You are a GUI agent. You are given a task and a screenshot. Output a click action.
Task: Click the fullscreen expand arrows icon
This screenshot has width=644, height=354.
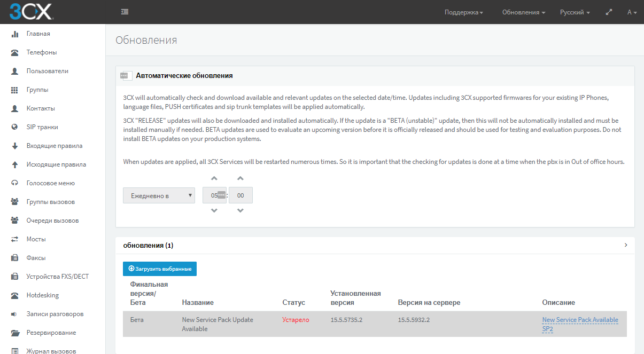609,12
